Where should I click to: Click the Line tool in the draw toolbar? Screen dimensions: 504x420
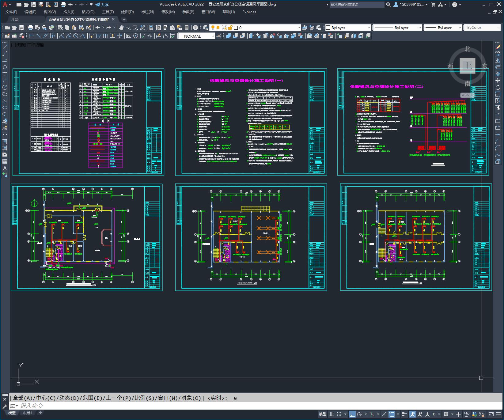[5, 47]
